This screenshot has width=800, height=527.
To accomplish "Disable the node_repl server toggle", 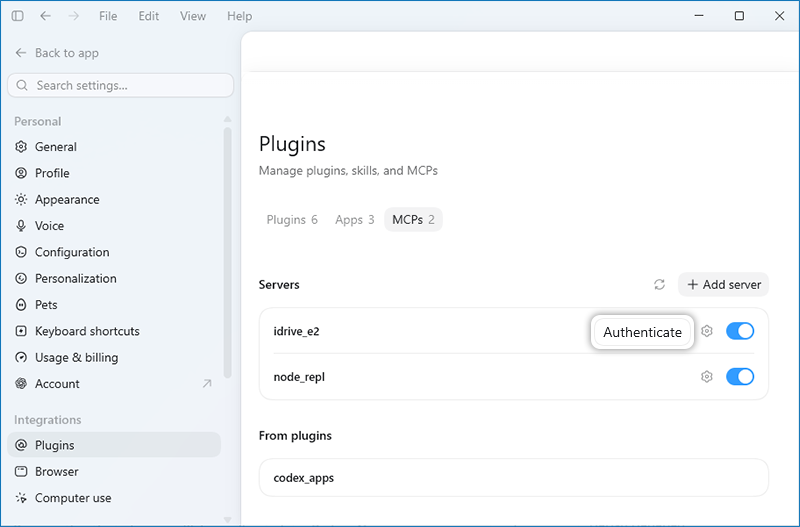I will point(740,377).
